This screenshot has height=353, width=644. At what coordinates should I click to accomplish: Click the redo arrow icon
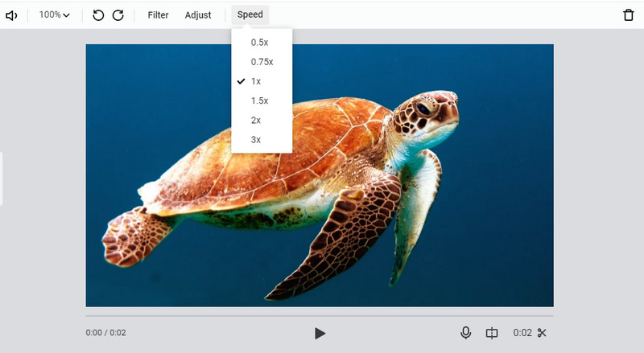tap(118, 15)
